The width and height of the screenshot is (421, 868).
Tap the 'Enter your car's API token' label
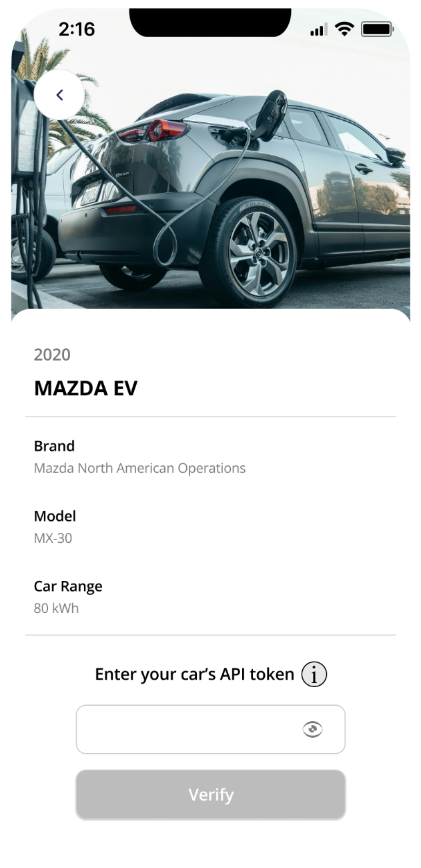point(194,674)
